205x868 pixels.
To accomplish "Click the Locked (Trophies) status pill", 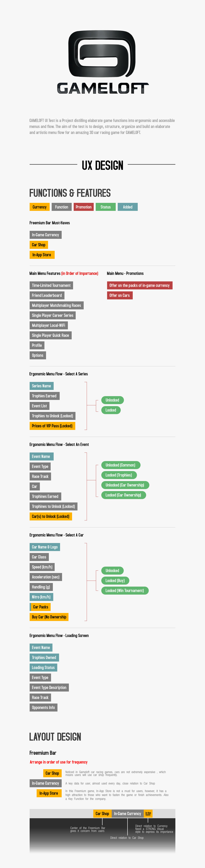I will (119, 475).
